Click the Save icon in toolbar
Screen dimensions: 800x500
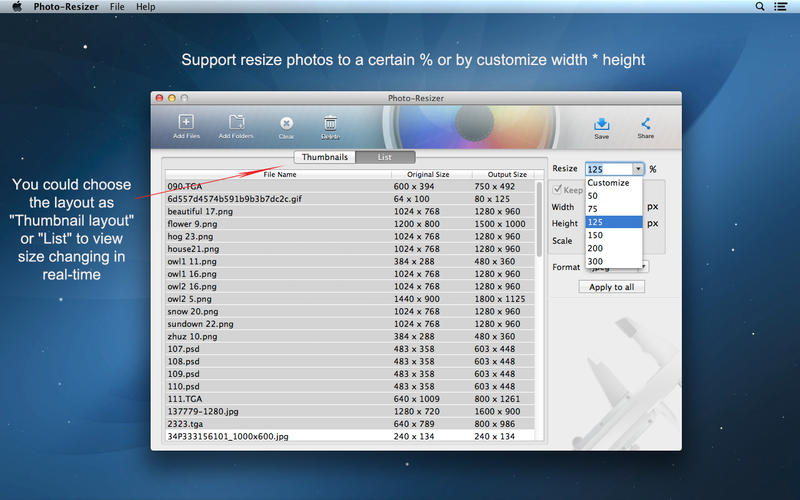pyautogui.click(x=601, y=124)
